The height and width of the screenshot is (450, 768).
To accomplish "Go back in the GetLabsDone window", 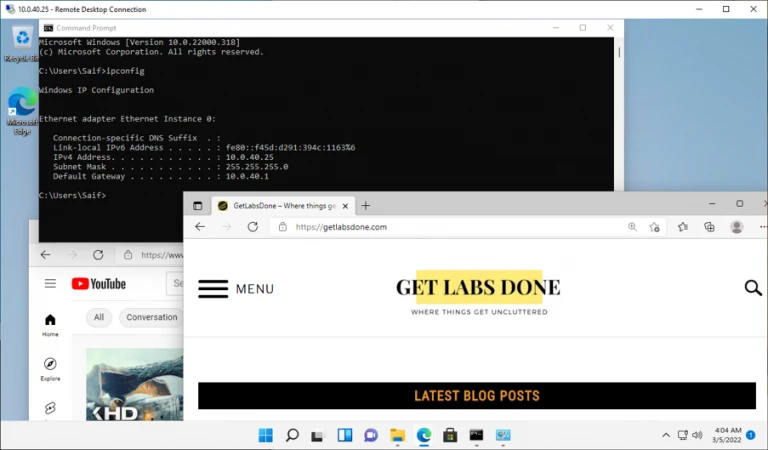I will (x=200, y=227).
